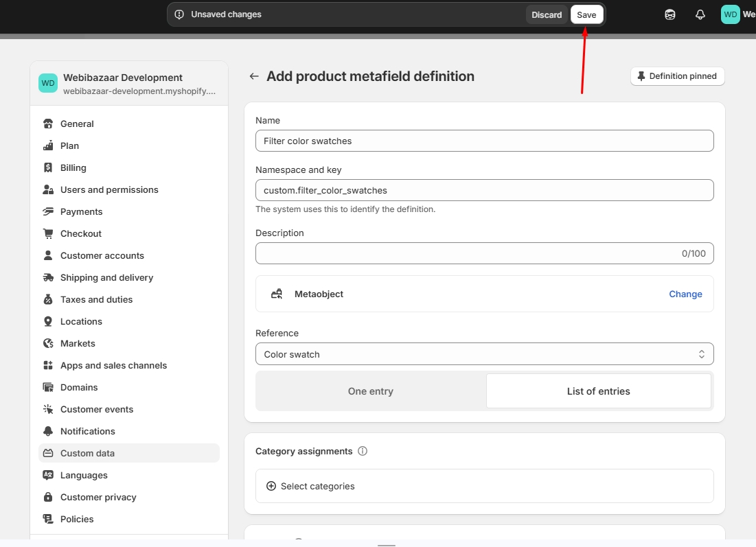Click the back arrow beside page title
The width and height of the screenshot is (756, 547).
pos(254,76)
